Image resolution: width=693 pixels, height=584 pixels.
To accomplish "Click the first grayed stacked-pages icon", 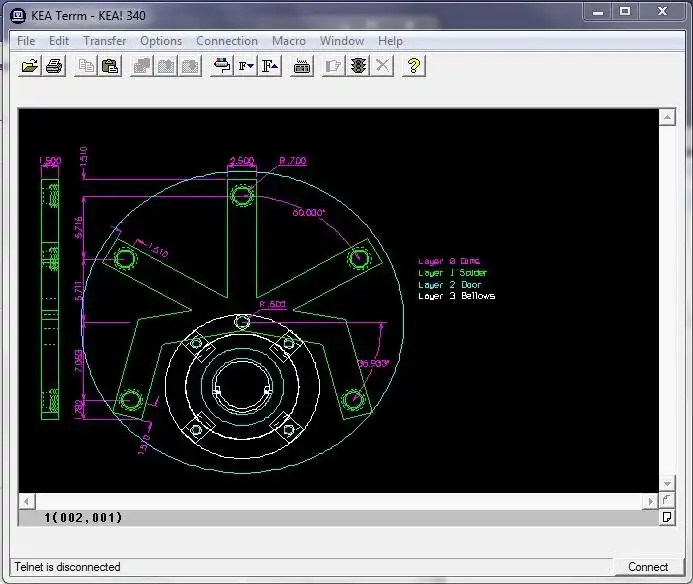I will [x=142, y=66].
